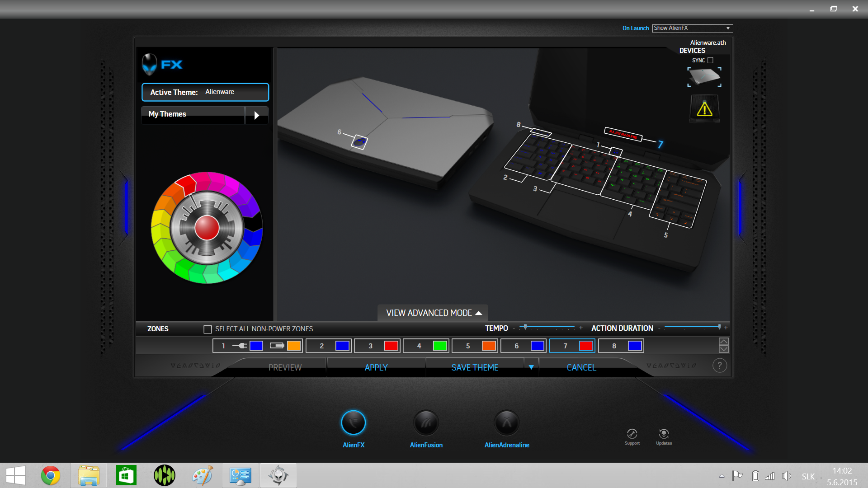Click the red center knob of color wheel
The height and width of the screenshot is (488, 868).
(207, 227)
